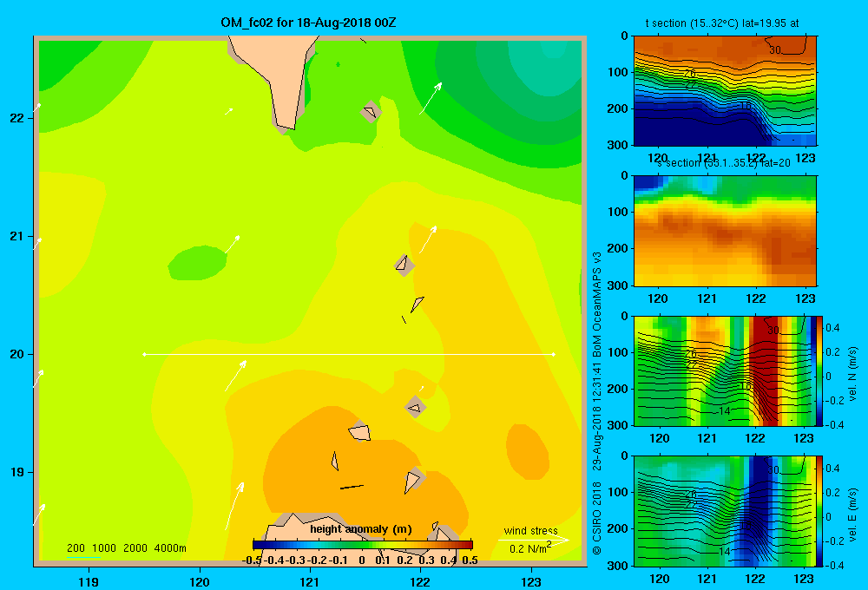Click the "-0.5" tick on the height anomaly scale
The image size is (868, 590).
[x=252, y=560]
